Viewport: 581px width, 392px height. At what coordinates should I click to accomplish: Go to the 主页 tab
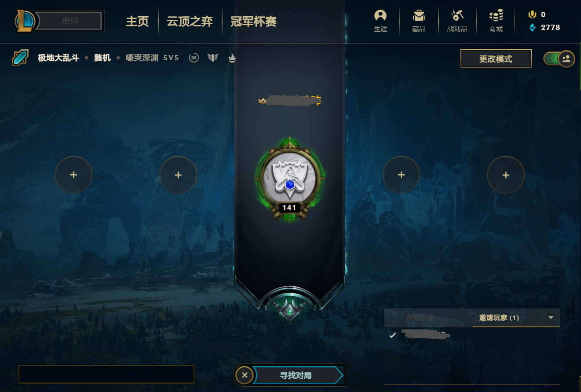pyautogui.click(x=137, y=21)
